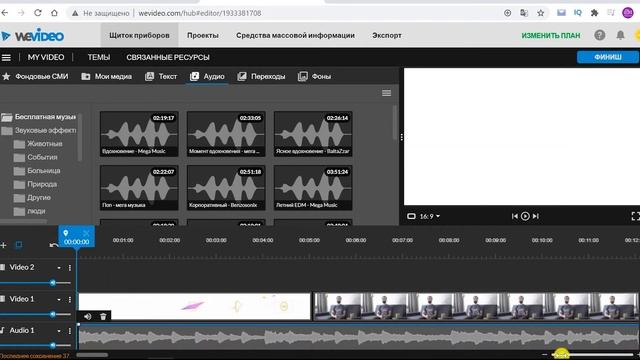Open Video 1 track options menu
Screen dimensions: 640x360
[70, 300]
